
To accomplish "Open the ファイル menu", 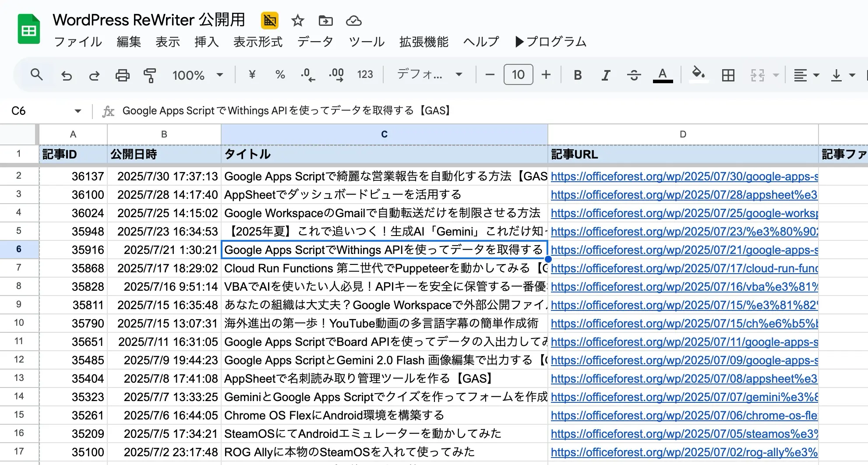I will tap(78, 42).
